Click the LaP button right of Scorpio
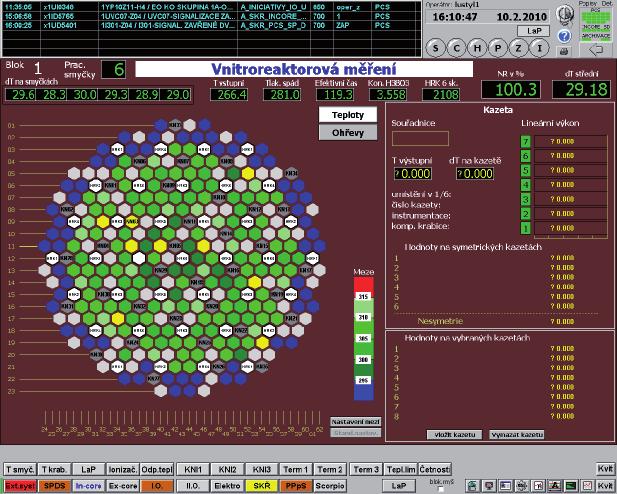This screenshot has width=617, height=494. click(399, 486)
